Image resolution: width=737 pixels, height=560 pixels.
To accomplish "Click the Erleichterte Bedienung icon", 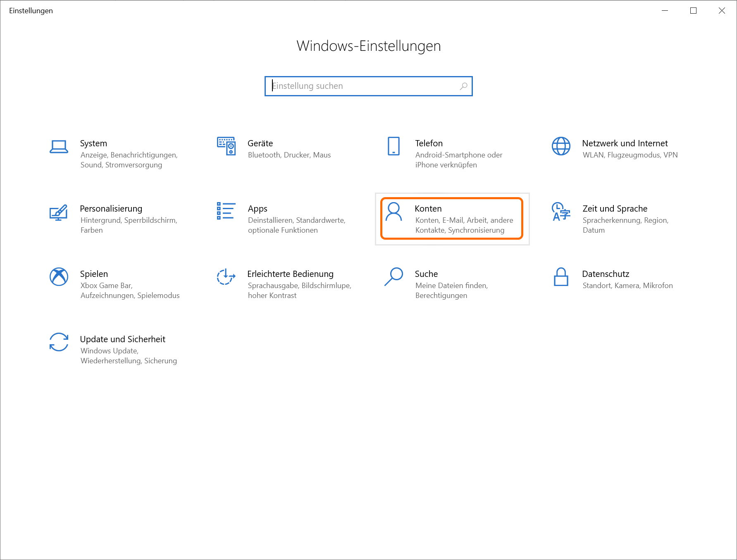I will (x=226, y=277).
